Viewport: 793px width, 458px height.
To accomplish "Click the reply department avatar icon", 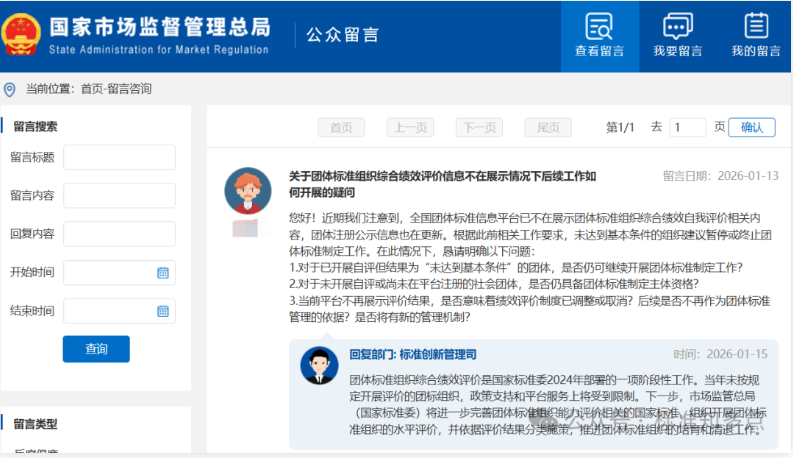I will pyautogui.click(x=320, y=366).
